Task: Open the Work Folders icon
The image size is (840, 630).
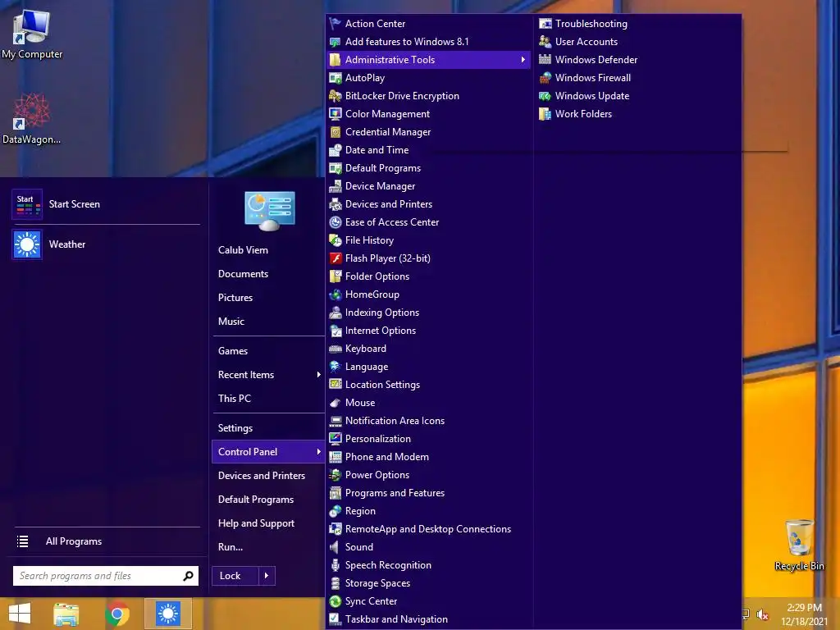Action: tap(545, 114)
